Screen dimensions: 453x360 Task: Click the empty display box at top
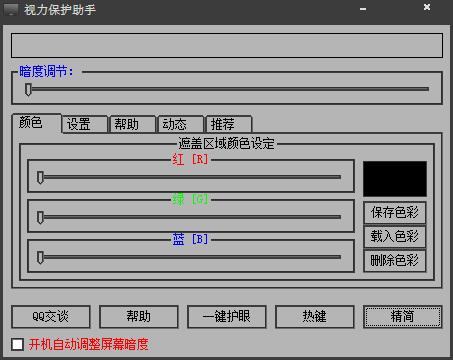(x=227, y=45)
